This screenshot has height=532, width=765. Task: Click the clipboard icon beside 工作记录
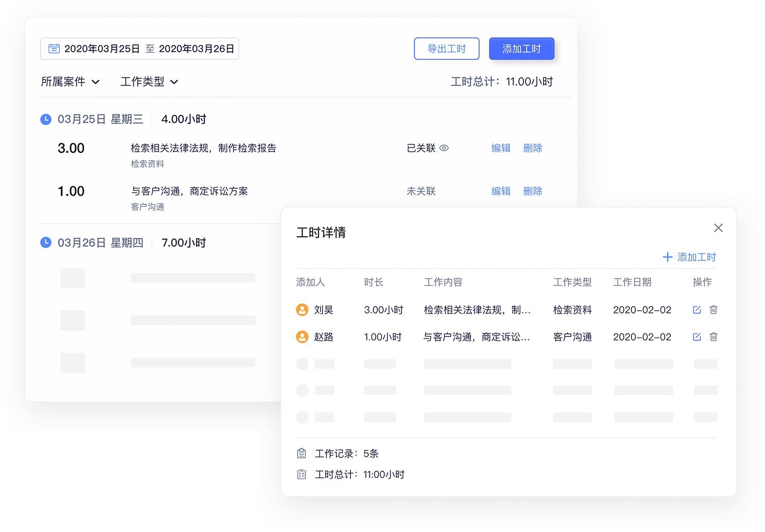coord(302,453)
